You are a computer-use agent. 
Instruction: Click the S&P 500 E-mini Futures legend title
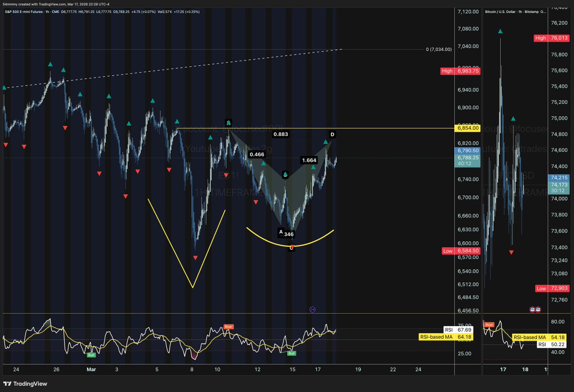pyautogui.click(x=24, y=11)
